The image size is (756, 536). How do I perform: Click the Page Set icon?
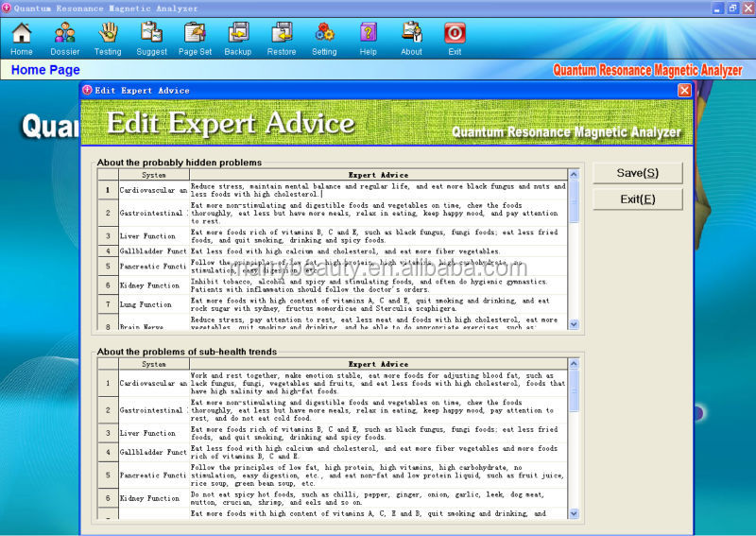pos(195,34)
